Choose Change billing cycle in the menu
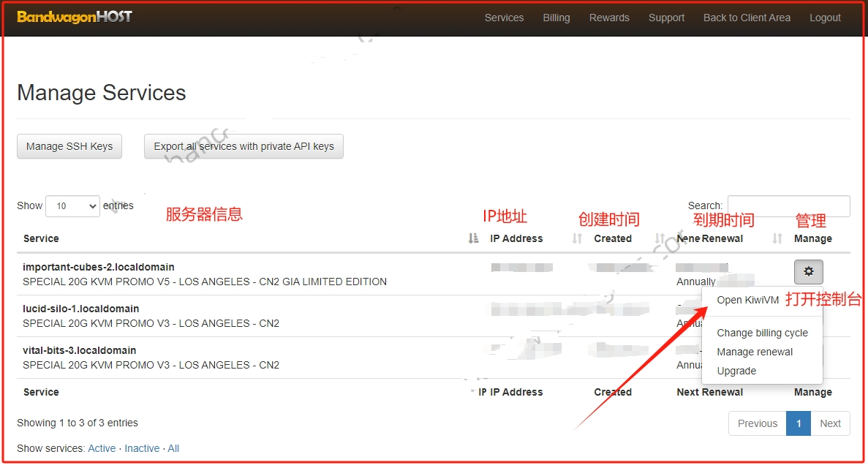 pos(762,333)
